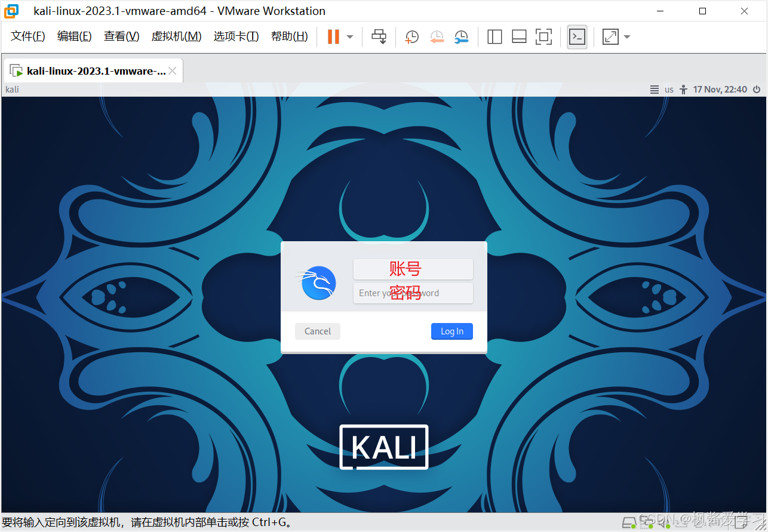This screenshot has width=768, height=532.
Task: Click the power icon in Kali panel
Action: pyautogui.click(x=757, y=90)
